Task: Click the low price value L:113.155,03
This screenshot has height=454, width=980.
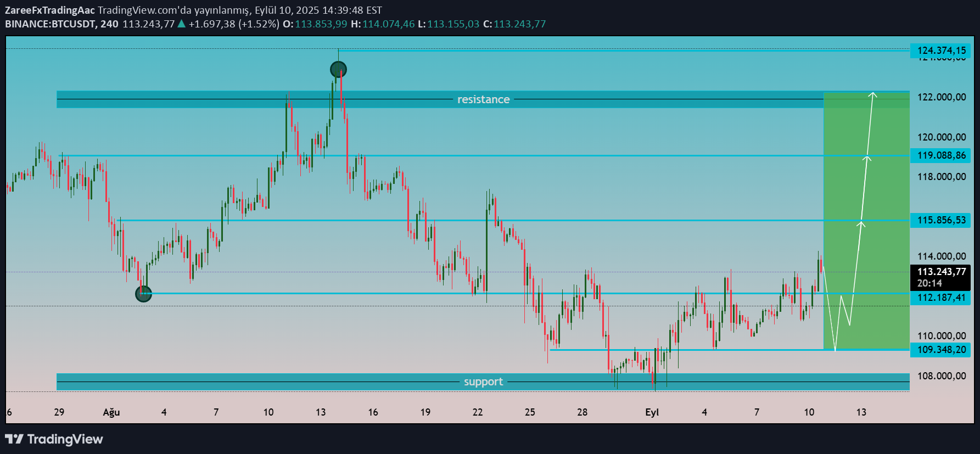Action: pyautogui.click(x=449, y=24)
